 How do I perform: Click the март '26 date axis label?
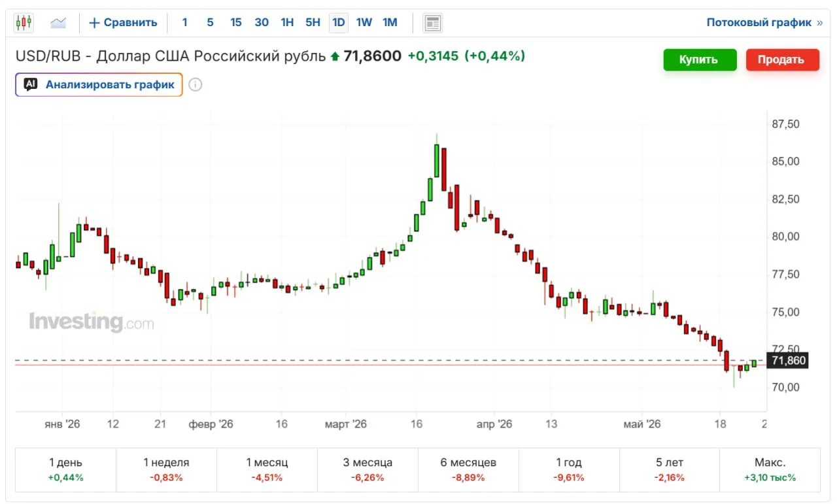tap(346, 424)
